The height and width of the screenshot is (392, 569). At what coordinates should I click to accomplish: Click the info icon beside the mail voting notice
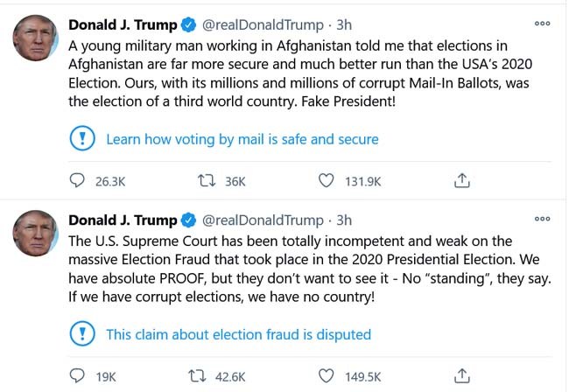click(x=81, y=138)
